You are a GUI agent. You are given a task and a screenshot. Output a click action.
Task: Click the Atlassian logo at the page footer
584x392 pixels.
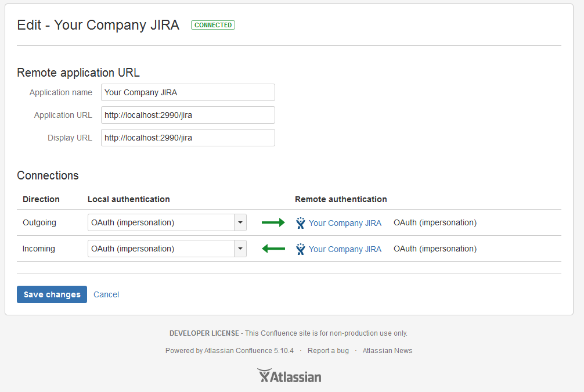[289, 376]
